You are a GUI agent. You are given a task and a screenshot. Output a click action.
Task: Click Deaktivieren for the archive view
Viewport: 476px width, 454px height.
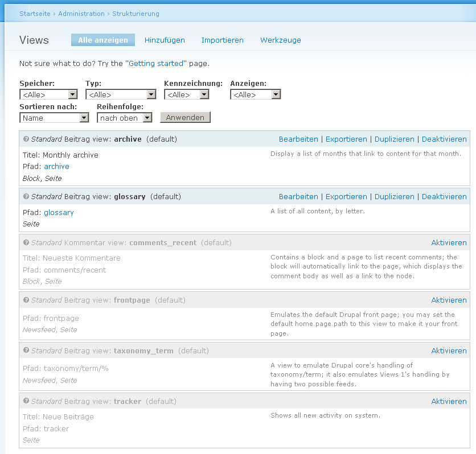coord(444,139)
